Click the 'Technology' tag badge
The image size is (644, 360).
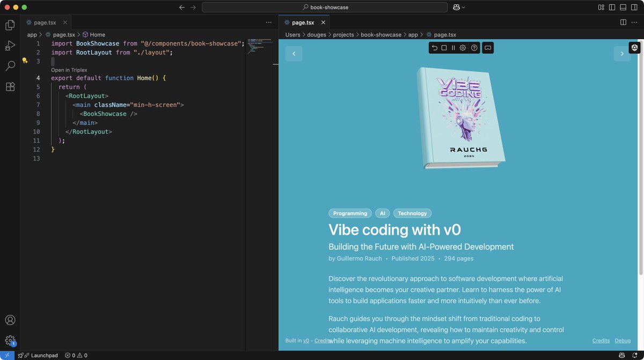[x=412, y=213]
